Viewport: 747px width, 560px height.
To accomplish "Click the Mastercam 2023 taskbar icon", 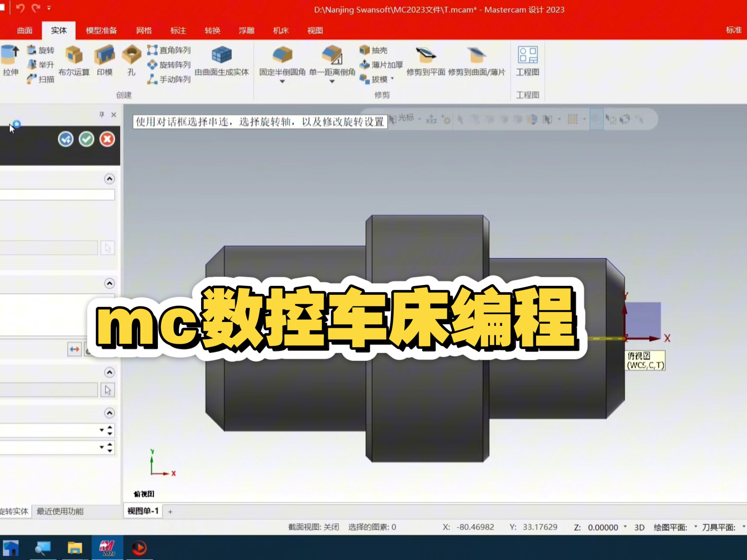I will click(x=107, y=548).
